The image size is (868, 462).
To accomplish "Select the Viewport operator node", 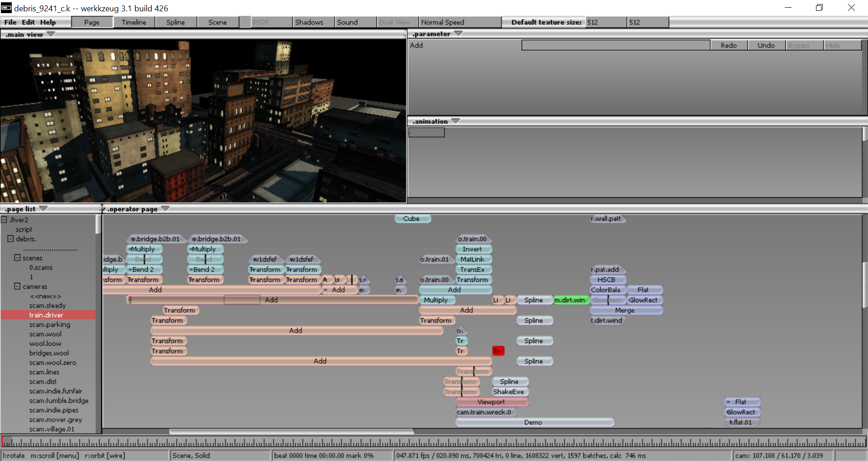I will pos(491,402).
